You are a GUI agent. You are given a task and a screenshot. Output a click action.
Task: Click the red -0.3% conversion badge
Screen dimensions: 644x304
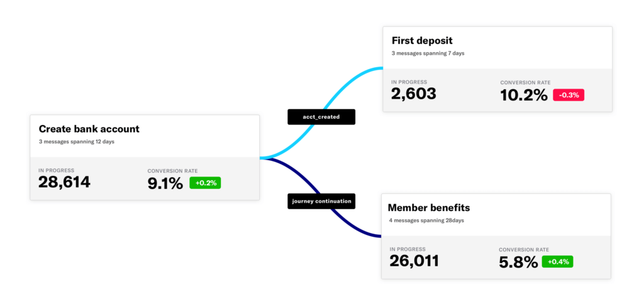(x=569, y=95)
